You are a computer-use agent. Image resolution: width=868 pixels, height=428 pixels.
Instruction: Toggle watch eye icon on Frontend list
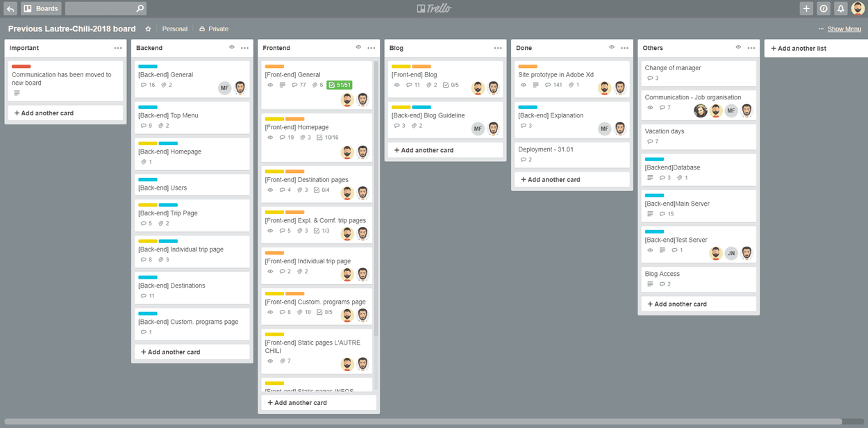(x=358, y=48)
